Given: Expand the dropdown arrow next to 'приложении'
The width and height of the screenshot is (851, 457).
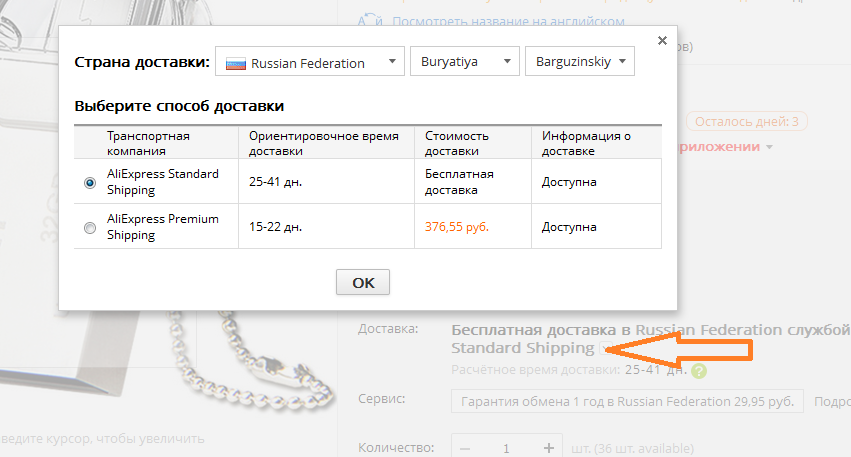Looking at the screenshot, I should pyautogui.click(x=769, y=147).
